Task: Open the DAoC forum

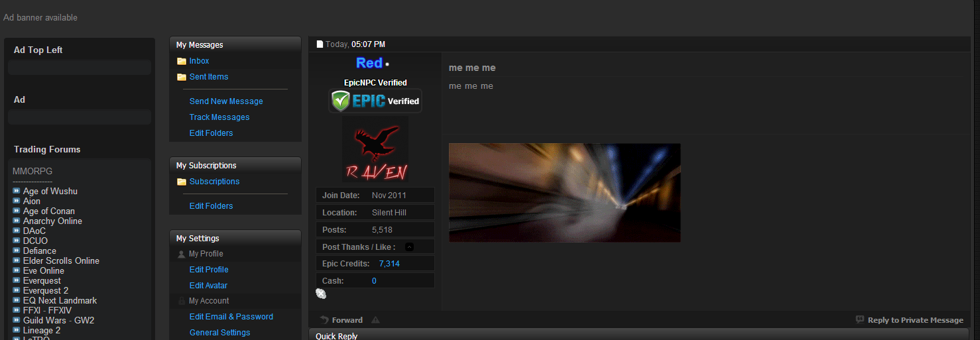Action: [x=34, y=231]
